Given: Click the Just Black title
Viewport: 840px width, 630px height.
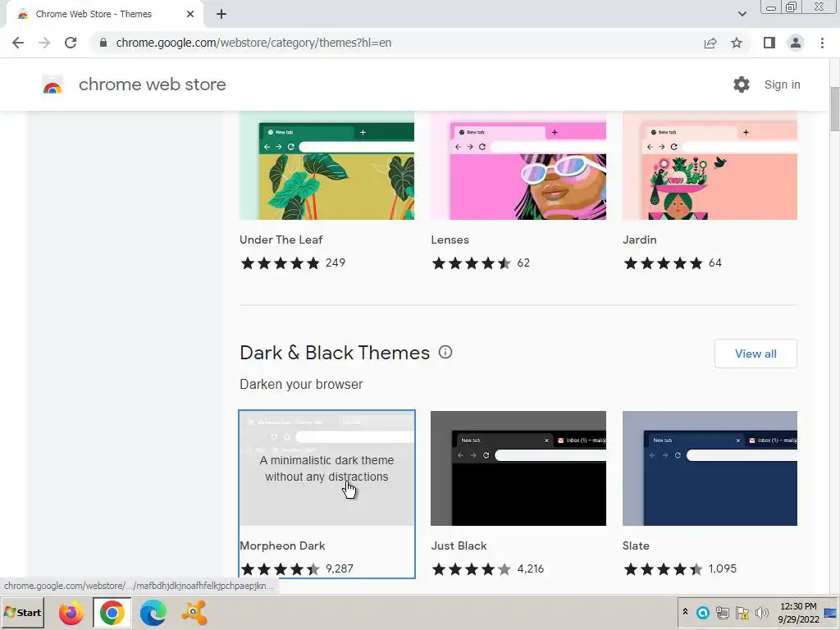Looking at the screenshot, I should [x=459, y=546].
